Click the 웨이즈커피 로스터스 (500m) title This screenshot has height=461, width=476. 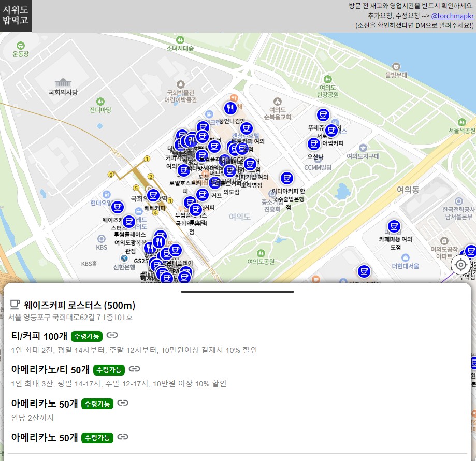(x=80, y=305)
